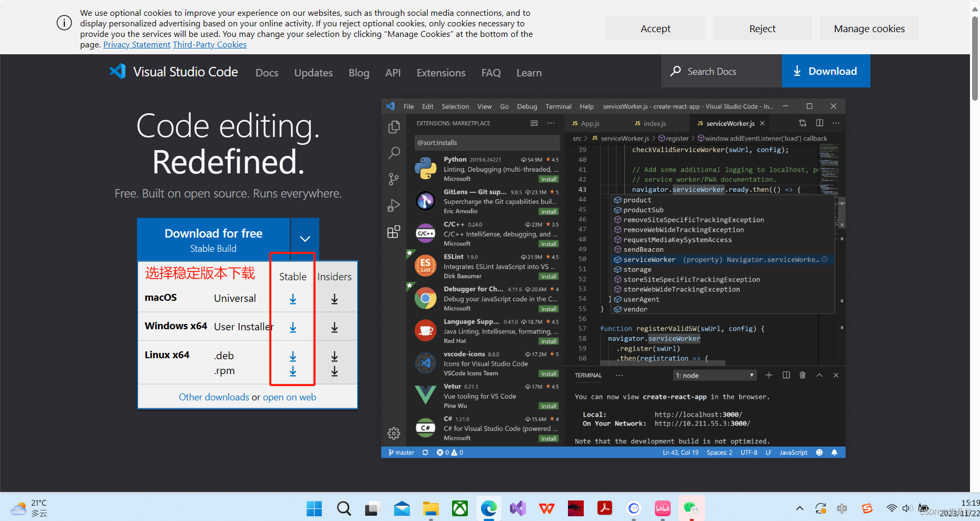
Task: Toggle the Chinese IME mode indicator
Action: click(842, 508)
